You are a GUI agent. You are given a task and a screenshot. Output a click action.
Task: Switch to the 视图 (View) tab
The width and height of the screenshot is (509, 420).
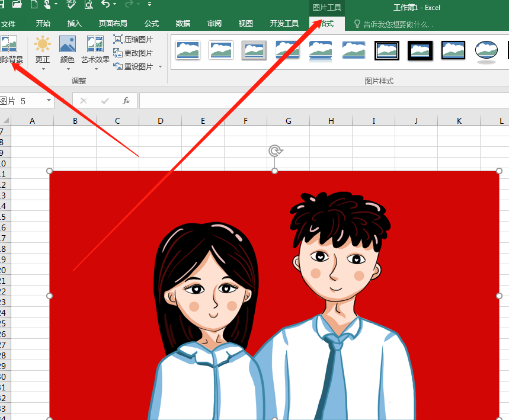coord(245,23)
